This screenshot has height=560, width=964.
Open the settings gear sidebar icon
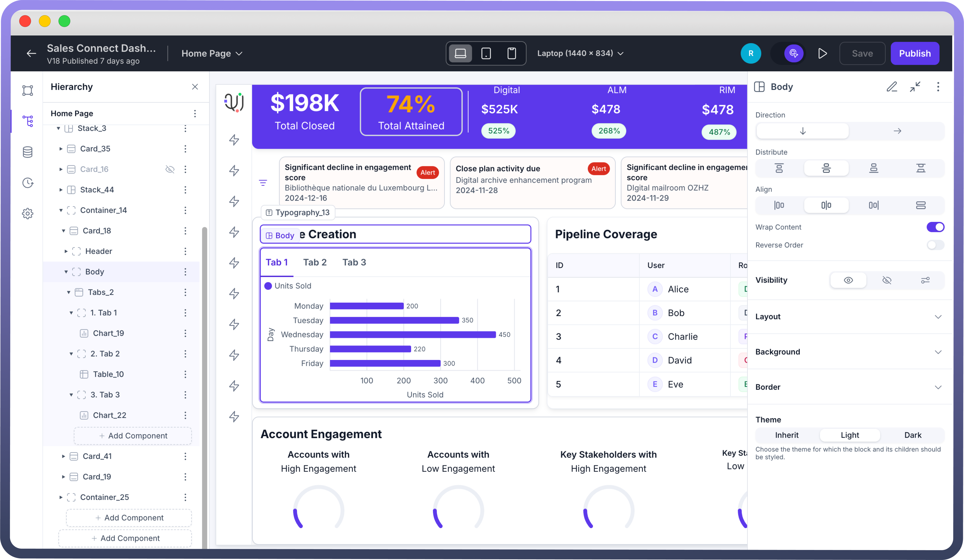pos(27,213)
